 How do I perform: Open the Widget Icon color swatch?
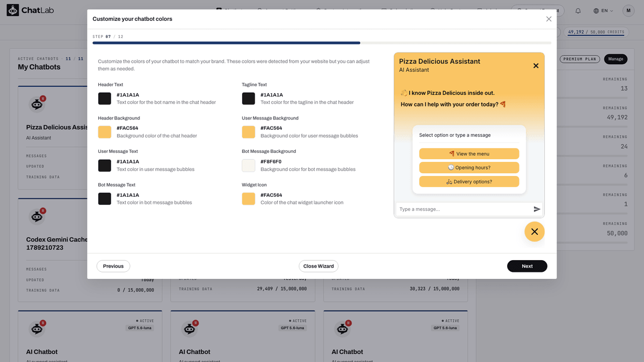pyautogui.click(x=248, y=199)
